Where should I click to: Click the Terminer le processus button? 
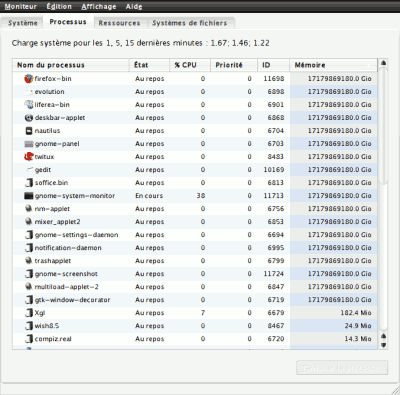342,368
